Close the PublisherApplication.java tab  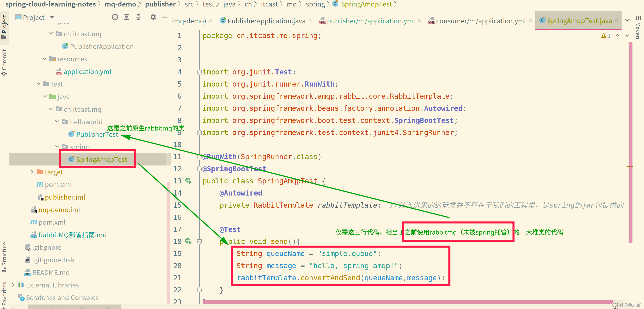(310, 20)
